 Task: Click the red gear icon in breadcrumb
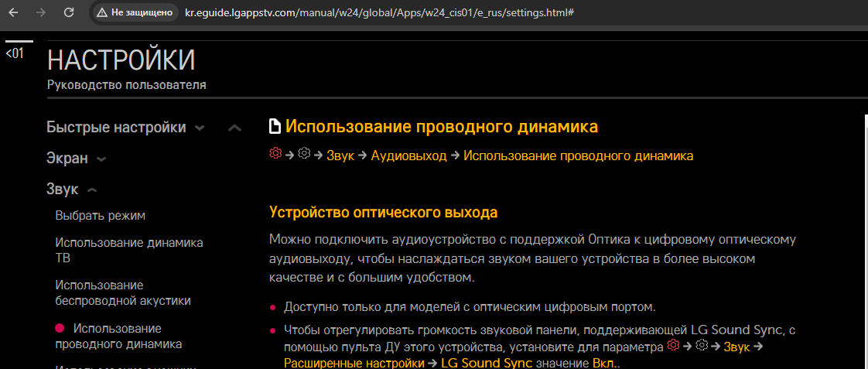[275, 155]
